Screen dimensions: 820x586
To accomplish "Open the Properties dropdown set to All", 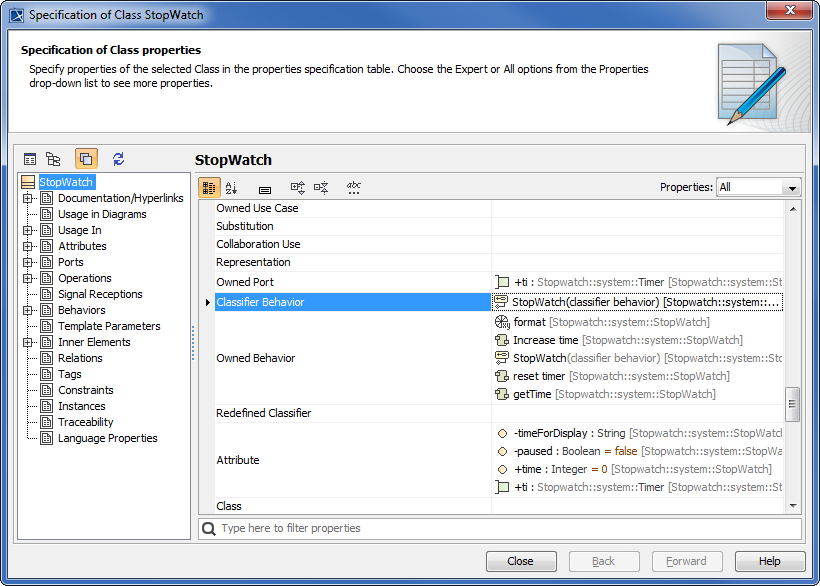I will [x=759, y=187].
